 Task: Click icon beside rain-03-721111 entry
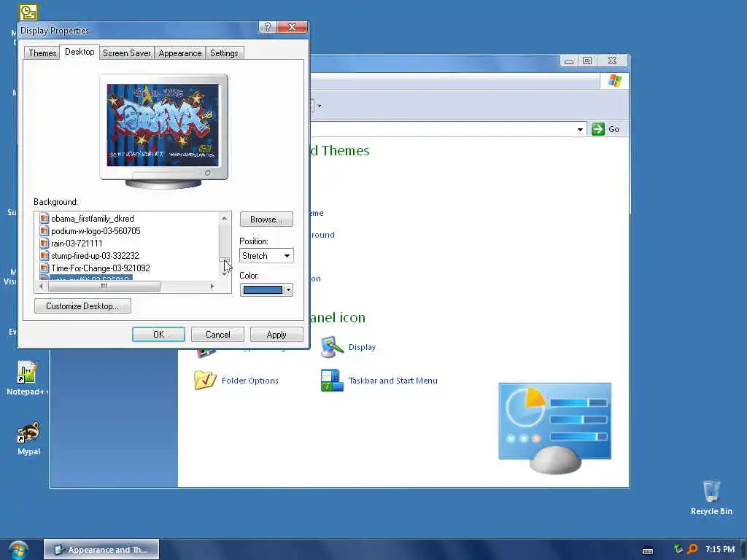click(44, 244)
